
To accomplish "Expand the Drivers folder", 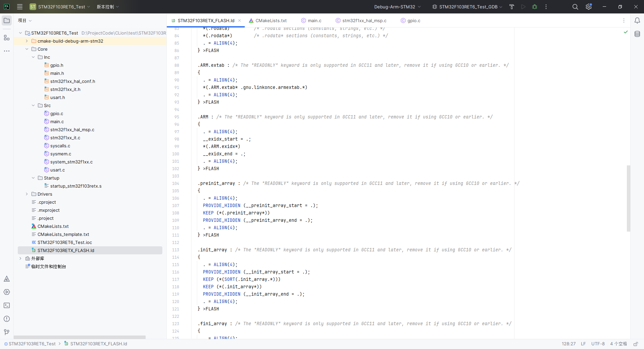I will click(27, 194).
